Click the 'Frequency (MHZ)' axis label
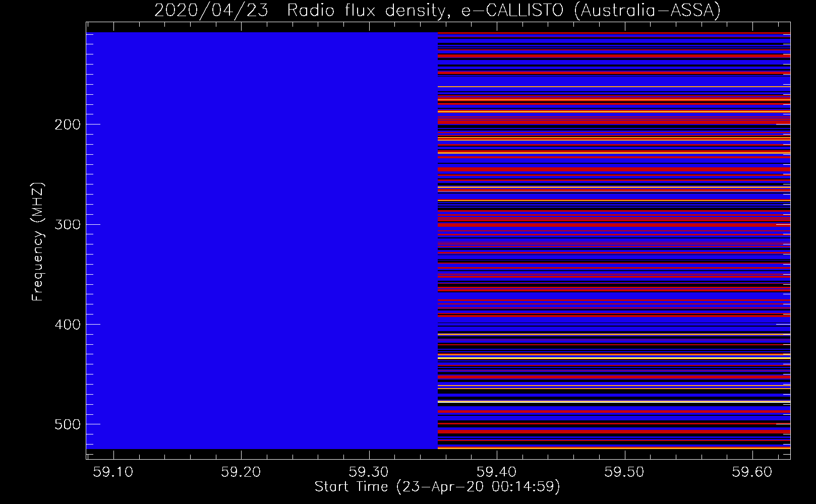Viewport: 816px width, 504px height. 38,242
